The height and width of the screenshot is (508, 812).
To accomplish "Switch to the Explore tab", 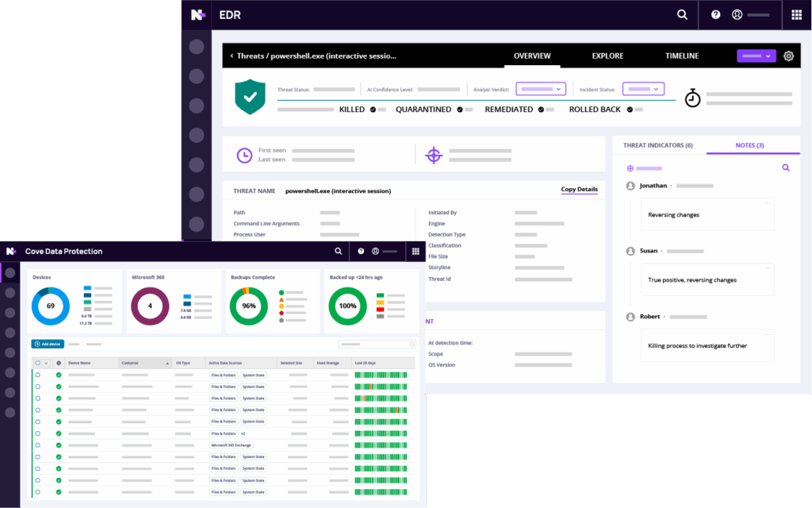I will pos(607,56).
